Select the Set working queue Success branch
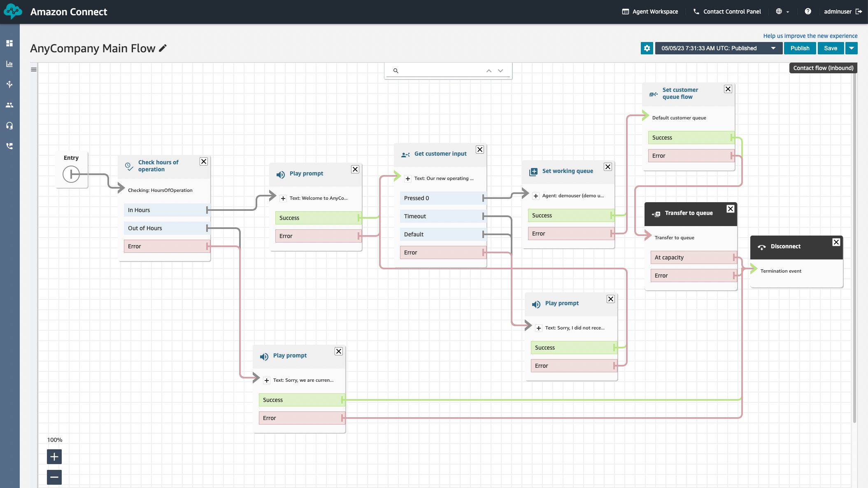 [571, 215]
